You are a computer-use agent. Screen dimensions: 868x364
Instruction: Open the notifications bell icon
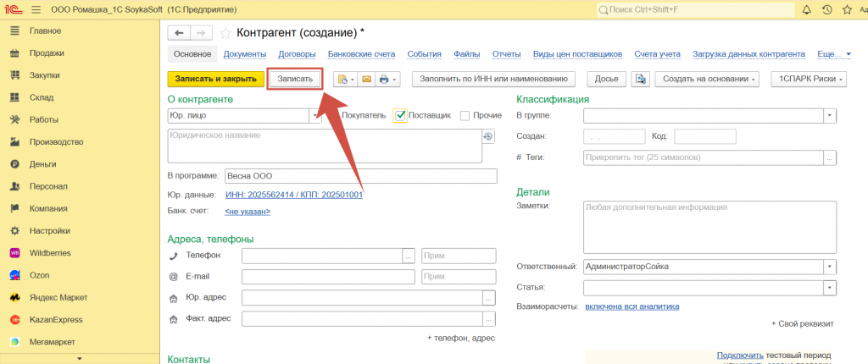[x=805, y=9]
